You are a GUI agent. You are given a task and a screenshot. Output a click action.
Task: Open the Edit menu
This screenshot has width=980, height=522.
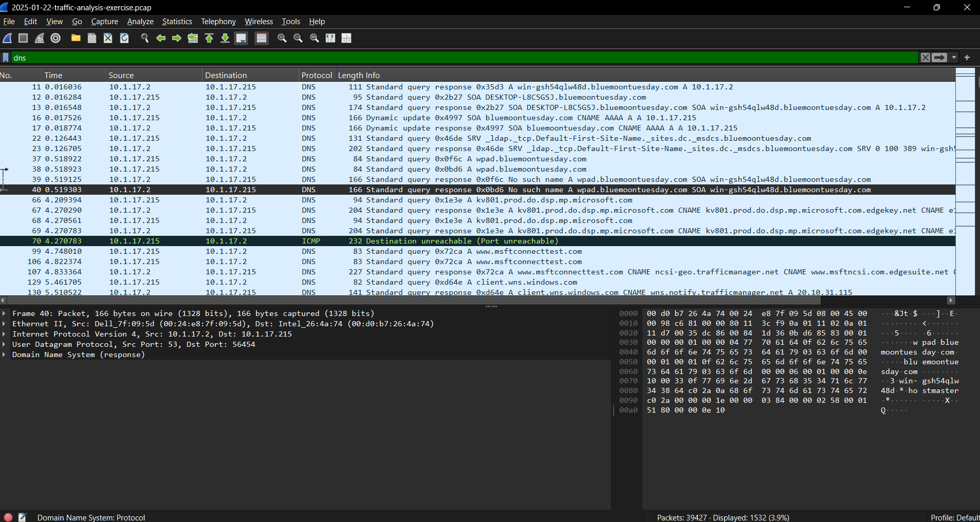coord(30,22)
